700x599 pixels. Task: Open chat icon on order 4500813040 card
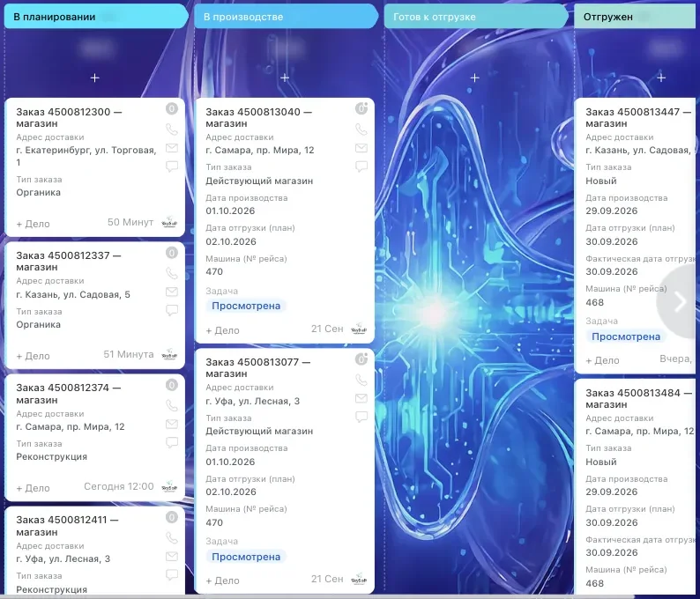click(x=361, y=166)
